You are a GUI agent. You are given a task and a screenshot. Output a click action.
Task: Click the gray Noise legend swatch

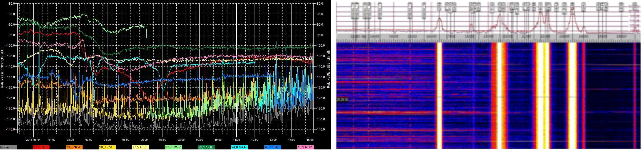(8, 147)
